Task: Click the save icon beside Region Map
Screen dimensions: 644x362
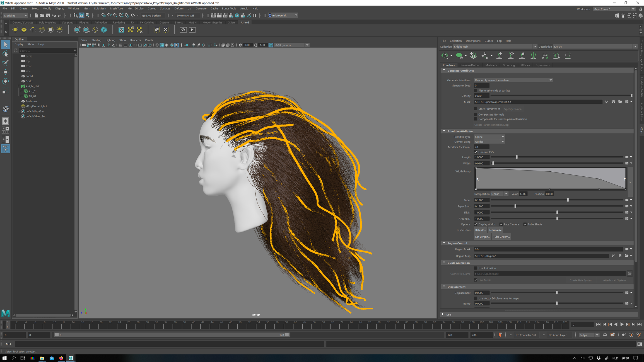Action: pyautogui.click(x=620, y=256)
